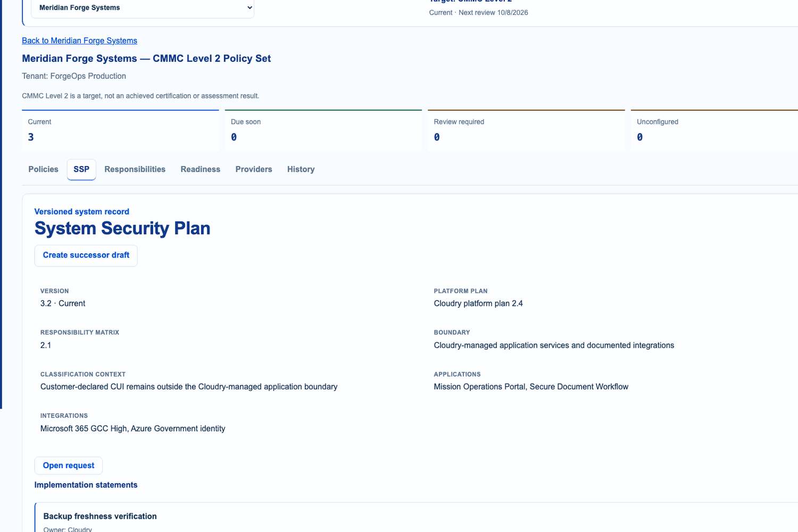Viewport: 798px width, 532px height.
Task: Go to the Readiness tab
Action: pos(200,169)
